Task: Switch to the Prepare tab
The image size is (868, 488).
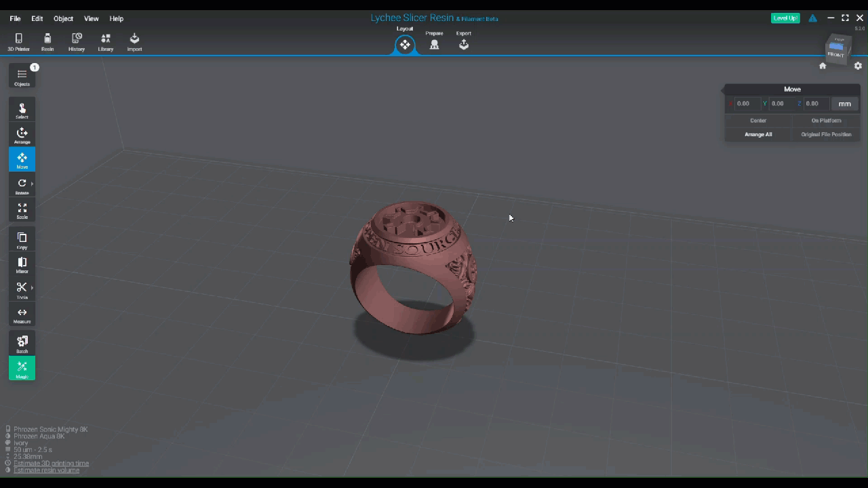Action: point(434,41)
